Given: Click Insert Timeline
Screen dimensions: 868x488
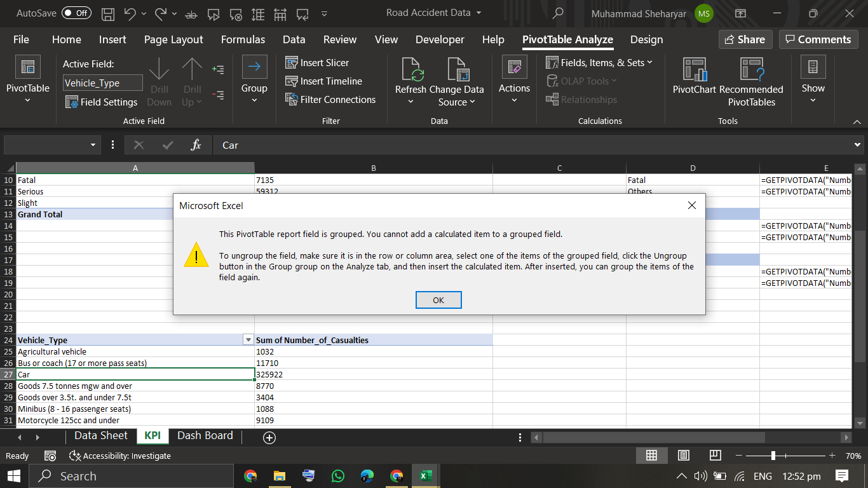Looking at the screenshot, I should click(323, 81).
